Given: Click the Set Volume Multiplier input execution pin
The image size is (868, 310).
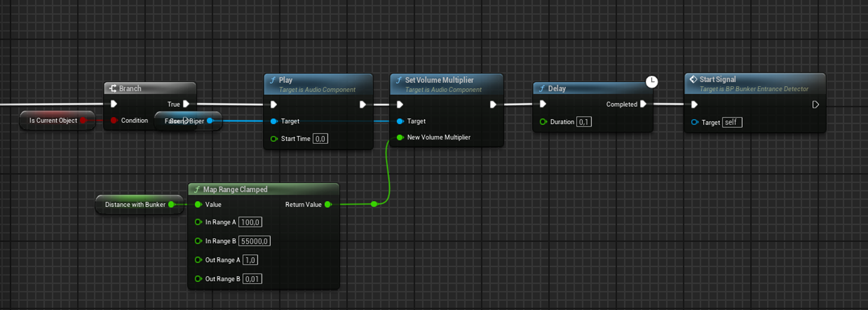Looking at the screenshot, I should [401, 105].
